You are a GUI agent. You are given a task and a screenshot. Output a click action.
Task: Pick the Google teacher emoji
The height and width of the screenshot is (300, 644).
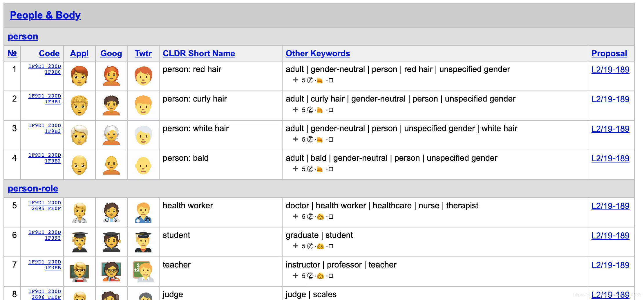[x=111, y=272]
